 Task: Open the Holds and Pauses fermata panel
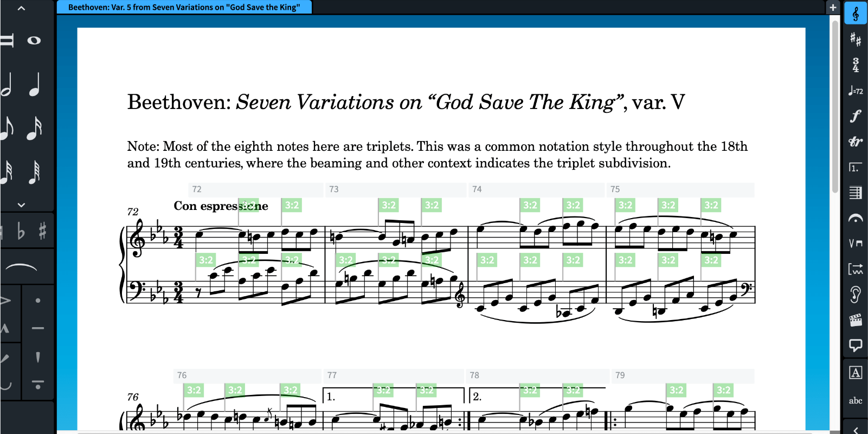click(x=856, y=218)
